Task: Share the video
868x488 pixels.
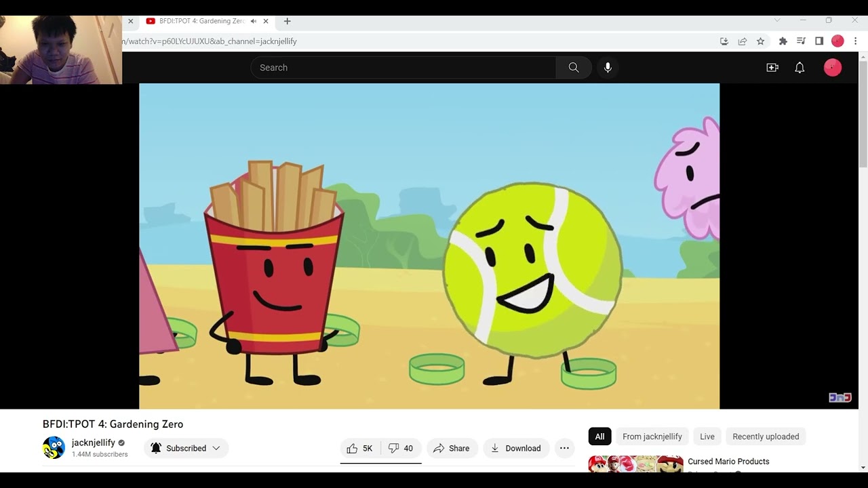Action: (x=452, y=448)
